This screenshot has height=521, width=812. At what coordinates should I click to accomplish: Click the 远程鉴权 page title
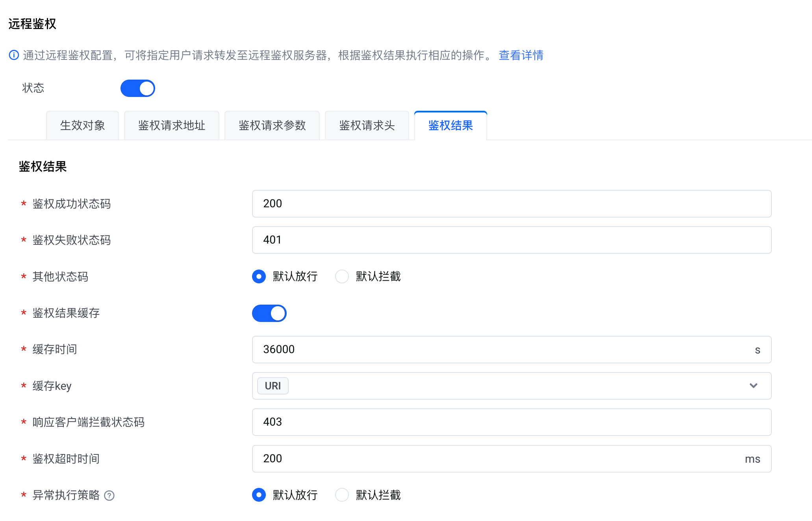pos(32,24)
